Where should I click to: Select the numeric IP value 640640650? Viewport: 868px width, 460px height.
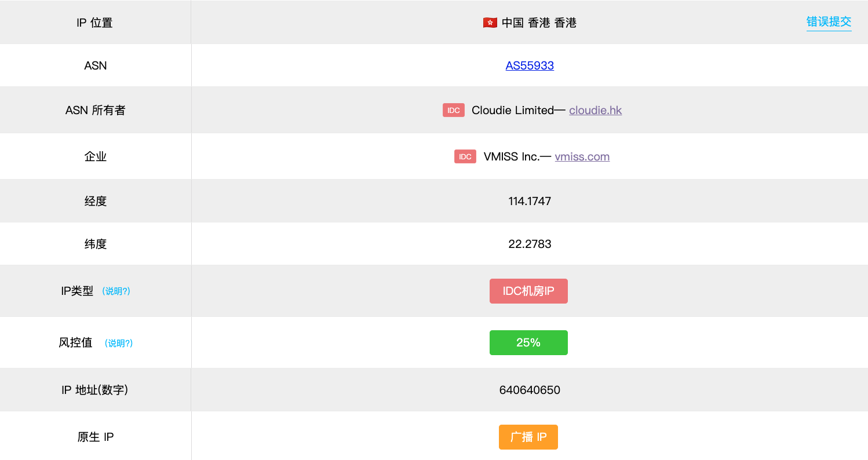pos(530,390)
